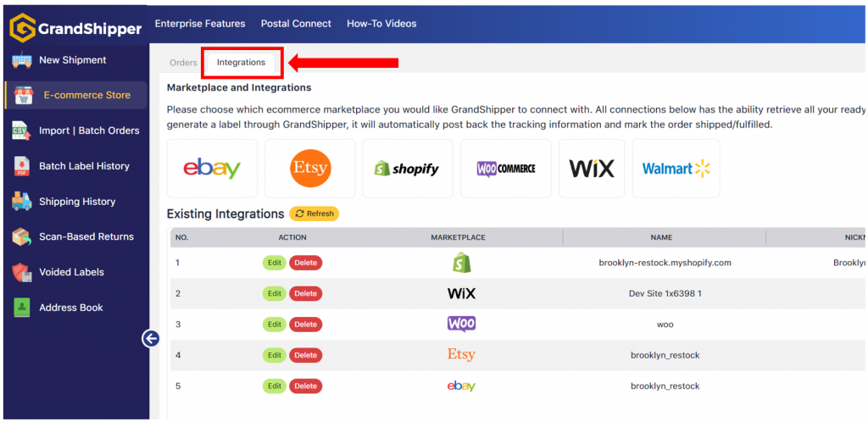The height and width of the screenshot is (422, 868).
Task: Open New Shipment in sidebar
Action: pos(73,59)
